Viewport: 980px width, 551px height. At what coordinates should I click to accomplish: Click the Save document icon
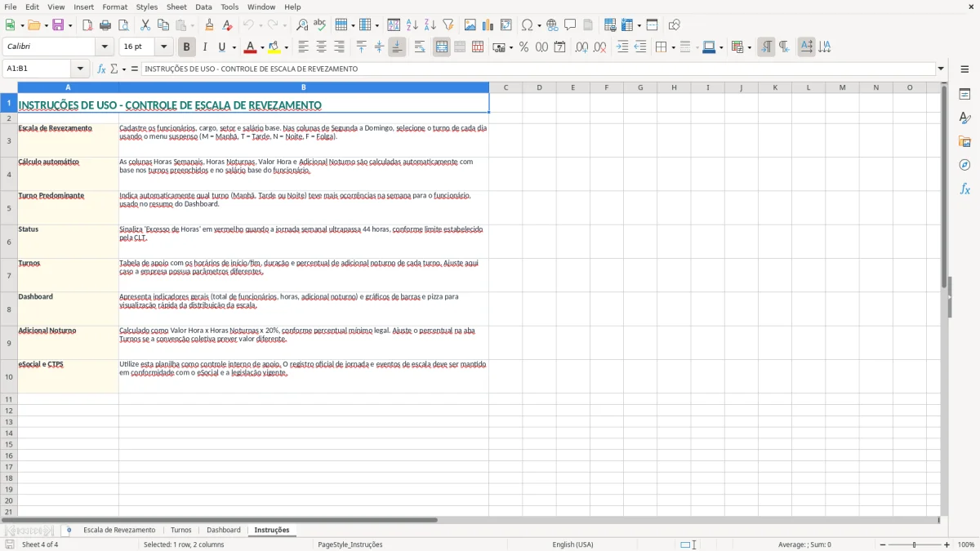(58, 25)
